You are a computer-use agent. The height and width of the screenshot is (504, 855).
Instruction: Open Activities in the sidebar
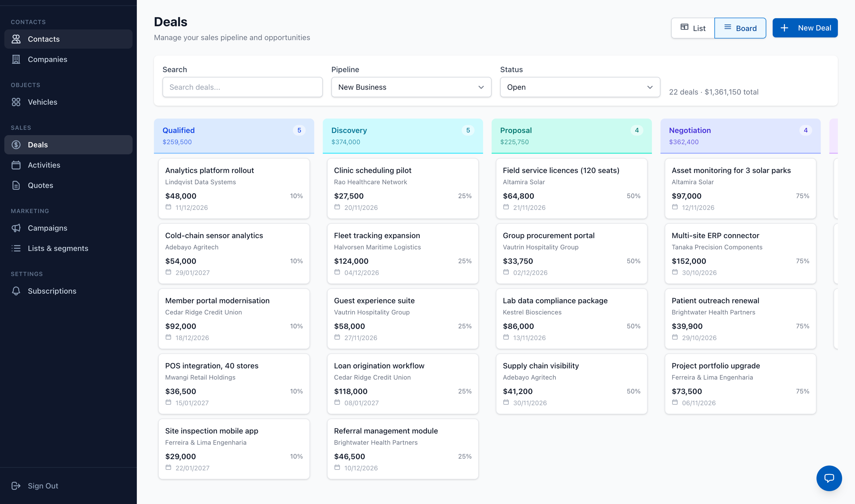point(68,165)
